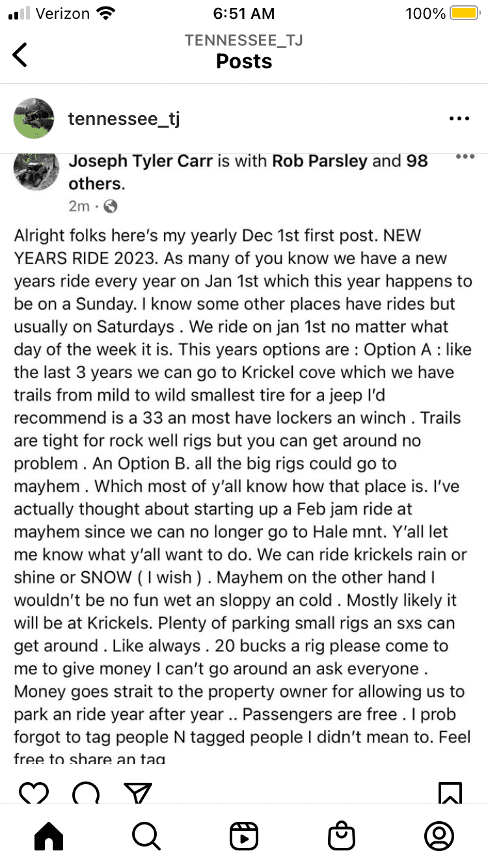Open the Reels tab

[244, 836]
